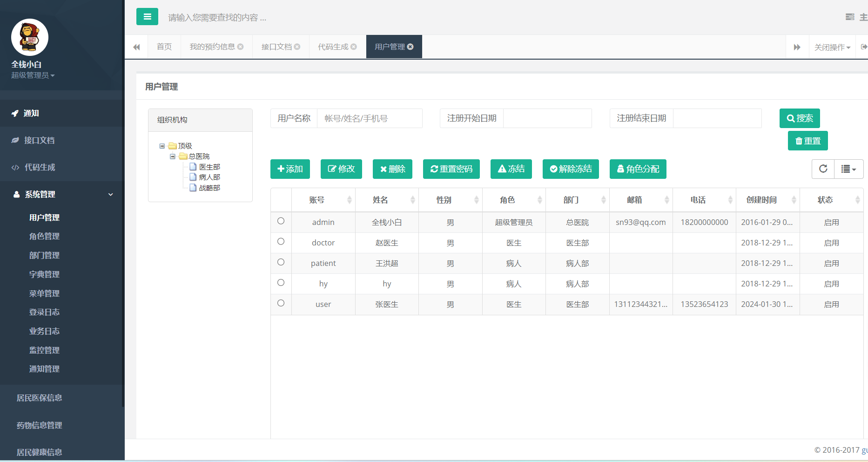Go to 业务日志 in the sidebar

(x=44, y=331)
